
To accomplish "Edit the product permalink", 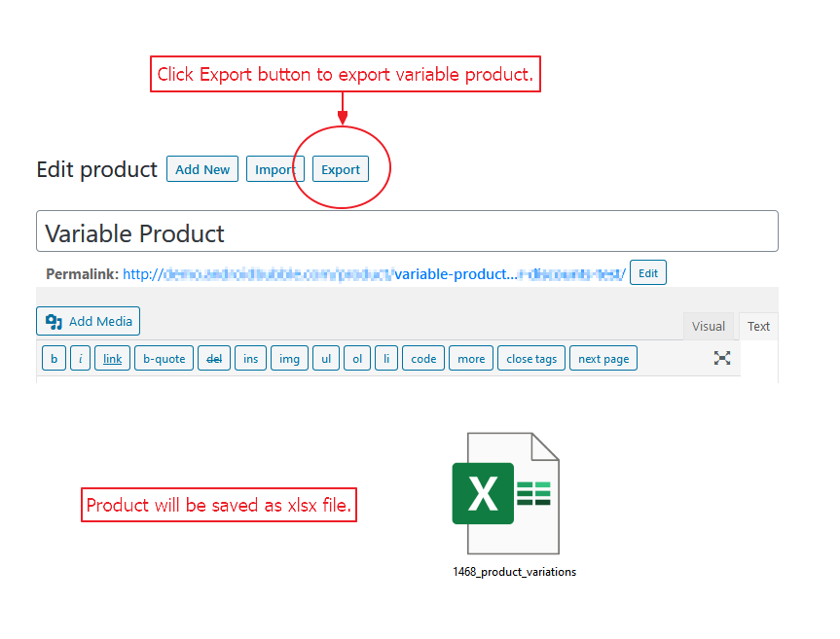I will (x=647, y=273).
